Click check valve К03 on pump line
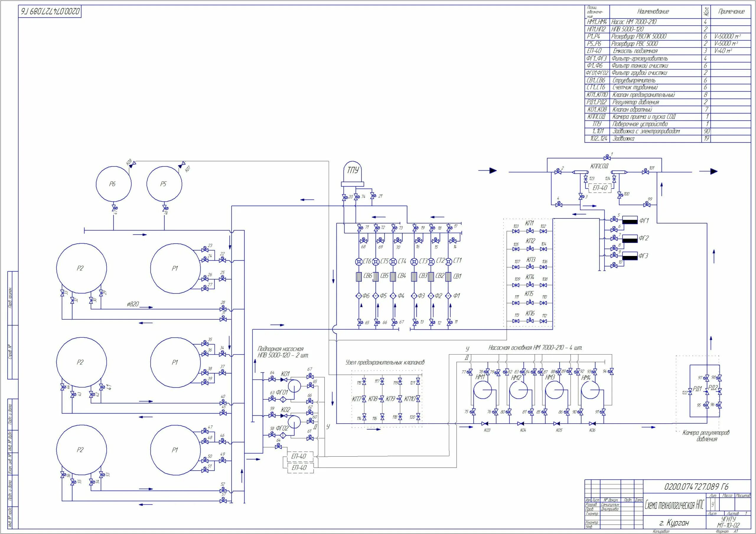The height and width of the screenshot is (534, 756). point(485,423)
